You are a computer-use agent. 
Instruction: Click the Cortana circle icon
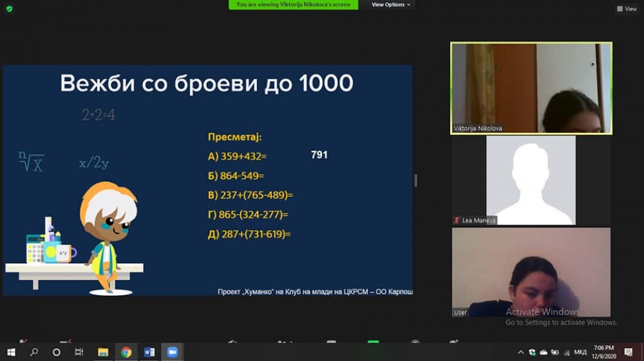pyautogui.click(x=57, y=352)
